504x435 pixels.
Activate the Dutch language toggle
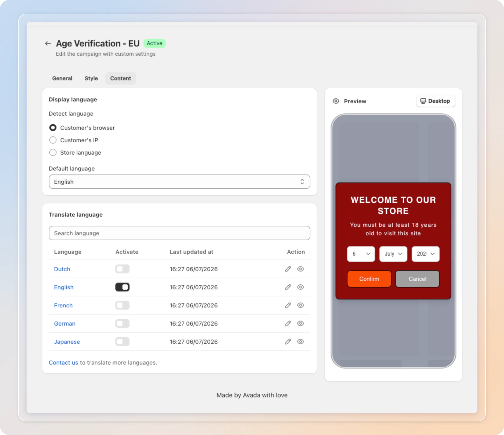point(122,269)
